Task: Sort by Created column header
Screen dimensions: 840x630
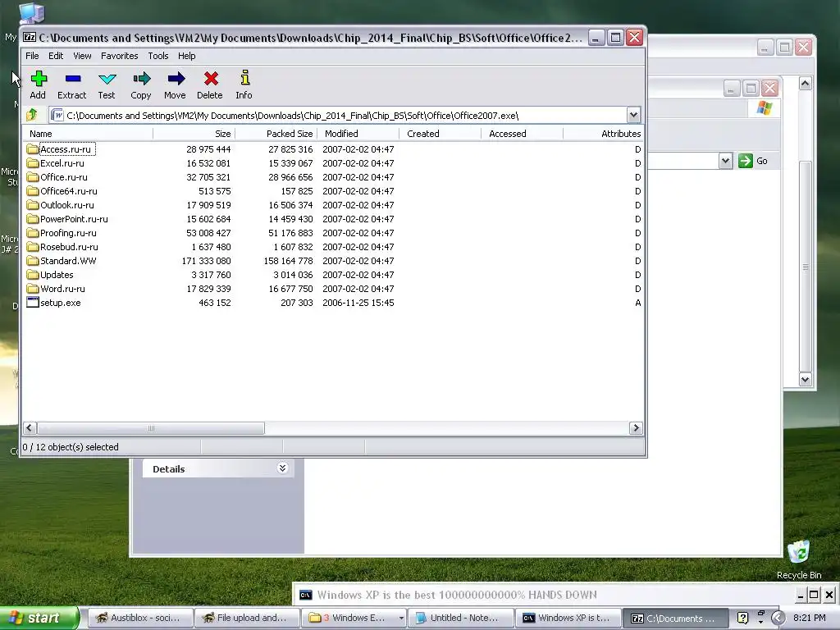Action: [x=440, y=134]
